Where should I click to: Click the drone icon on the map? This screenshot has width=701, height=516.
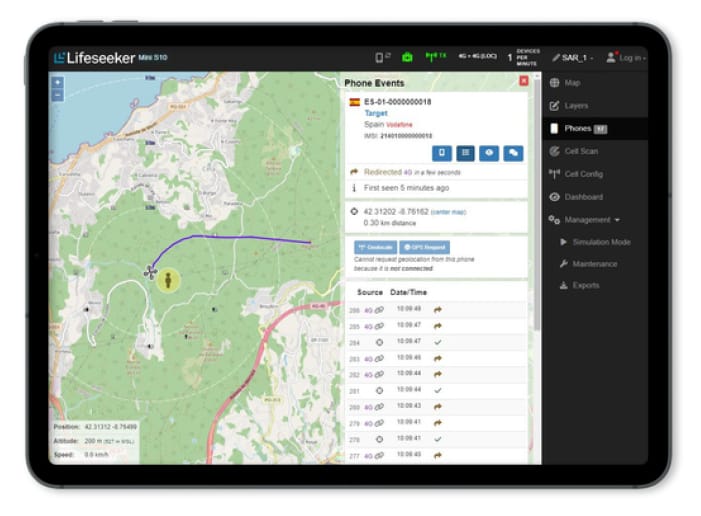point(150,270)
